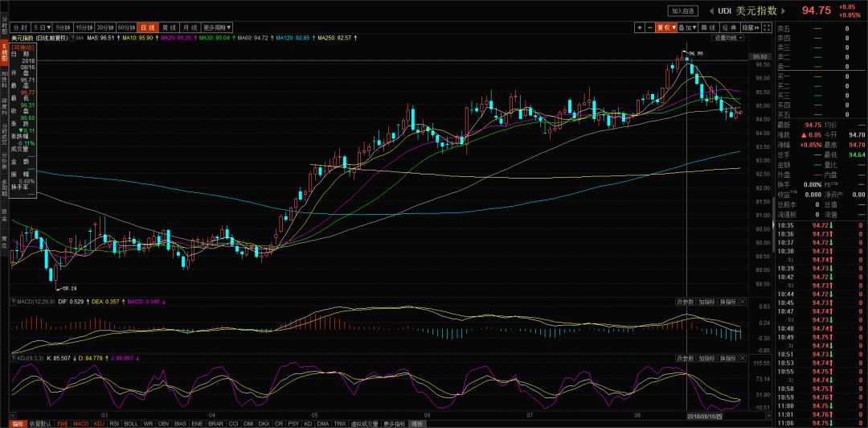Viewport: 868px width, 428px height.
Task: Toggle the RSI indicator at bottom
Action: [114, 423]
